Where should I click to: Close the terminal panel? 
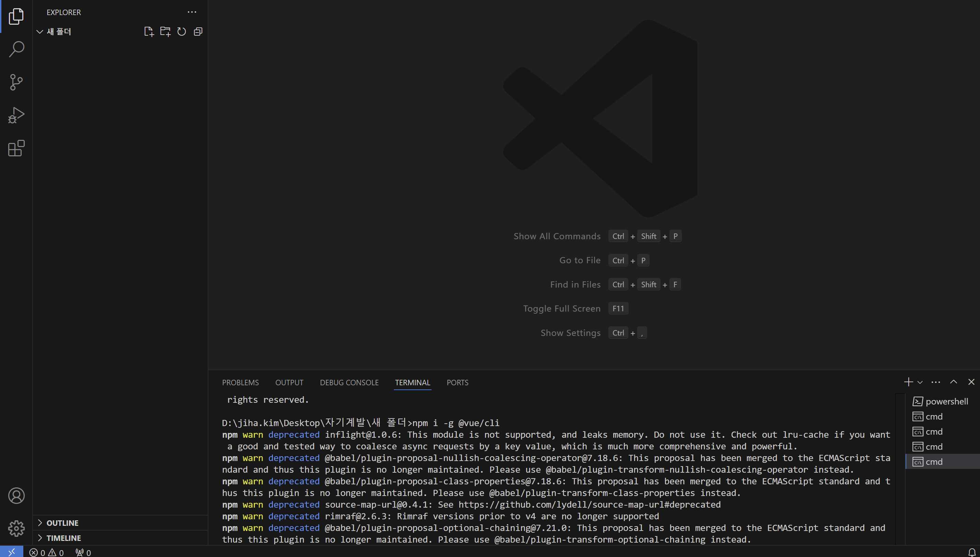coord(971,382)
